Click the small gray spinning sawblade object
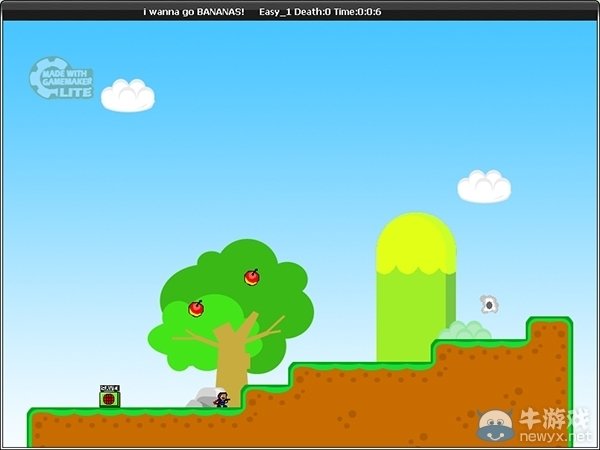 point(489,304)
